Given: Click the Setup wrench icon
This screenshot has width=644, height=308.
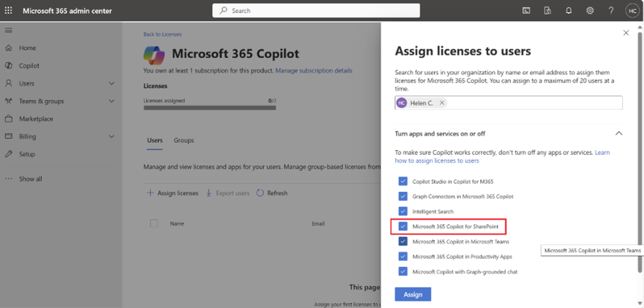Looking at the screenshot, I should coord(8,154).
